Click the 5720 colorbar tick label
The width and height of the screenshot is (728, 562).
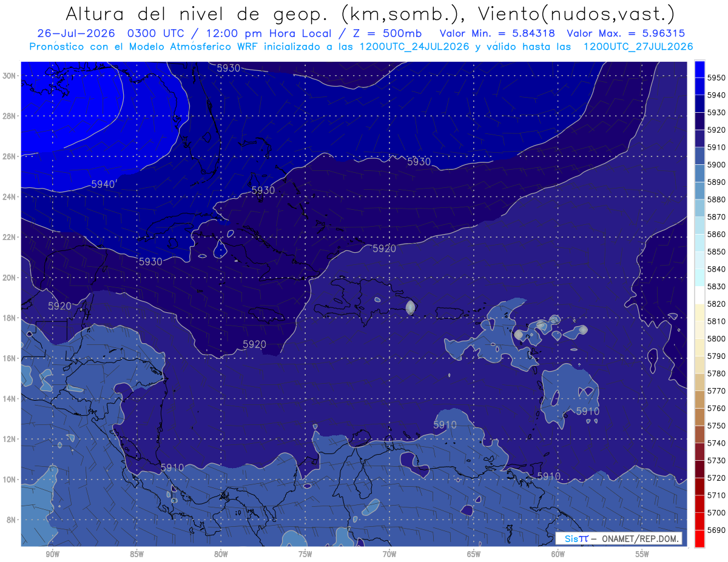click(716, 478)
